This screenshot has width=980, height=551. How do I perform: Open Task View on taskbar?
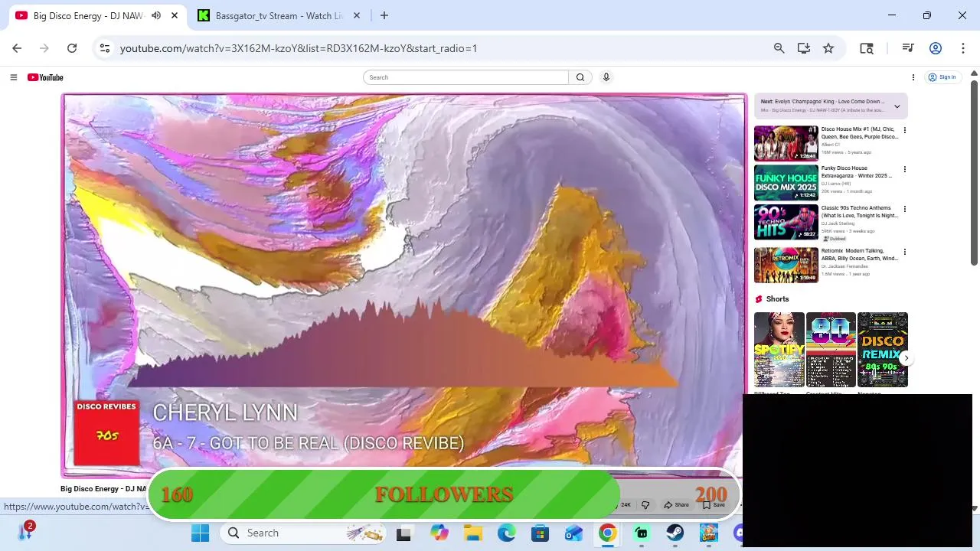tap(403, 533)
